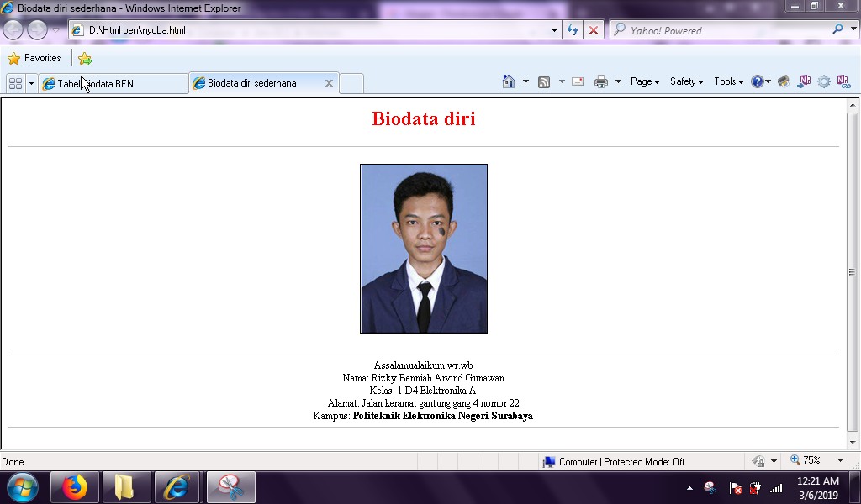Add current page to Favorites bar
The height and width of the screenshot is (504, 861).
coord(83,58)
